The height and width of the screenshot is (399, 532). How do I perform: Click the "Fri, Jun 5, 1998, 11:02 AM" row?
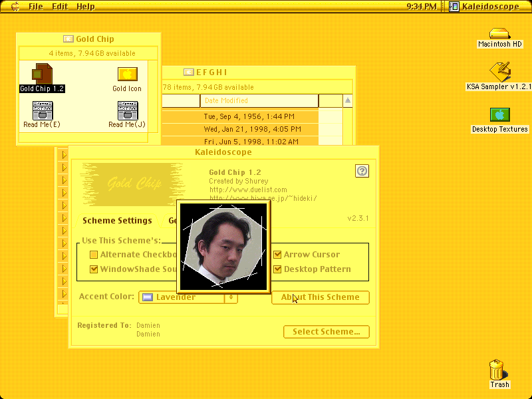251,142
